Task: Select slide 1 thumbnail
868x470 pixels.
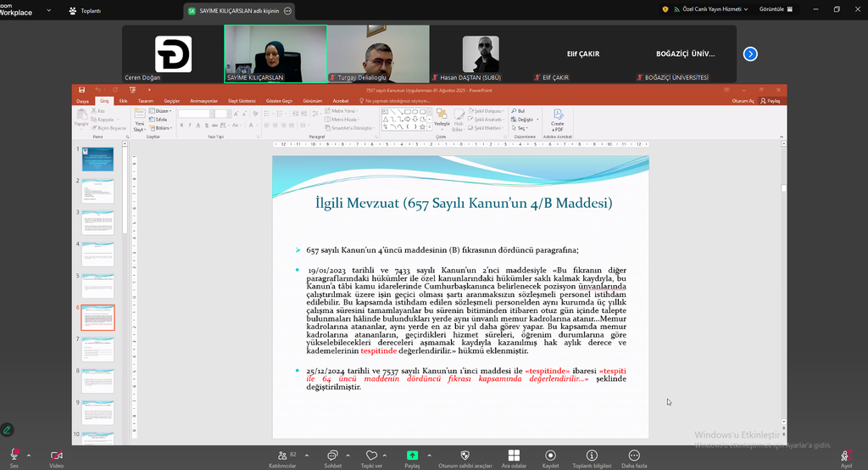Action: point(98,159)
